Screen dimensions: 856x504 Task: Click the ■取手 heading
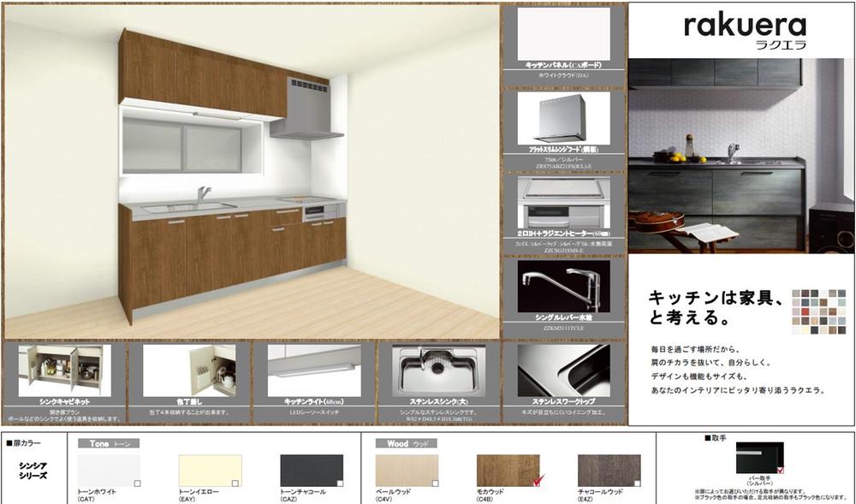[x=715, y=438]
